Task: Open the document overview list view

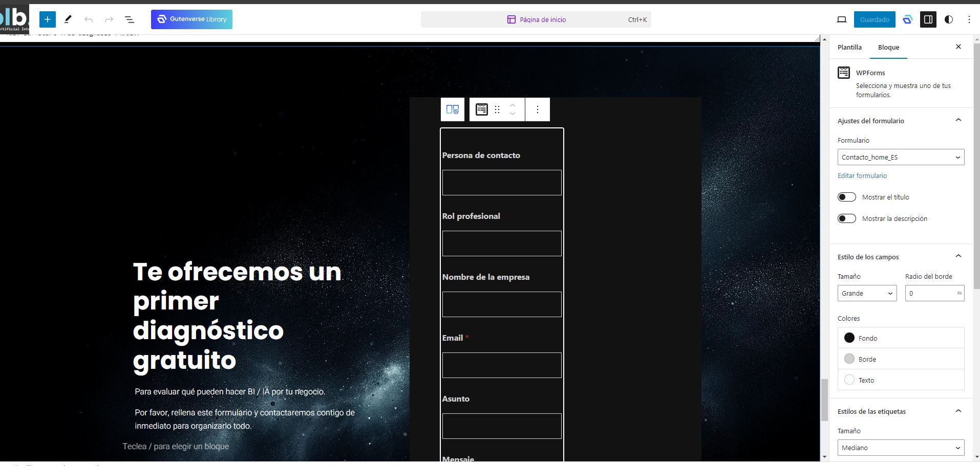Action: pyautogui.click(x=130, y=19)
